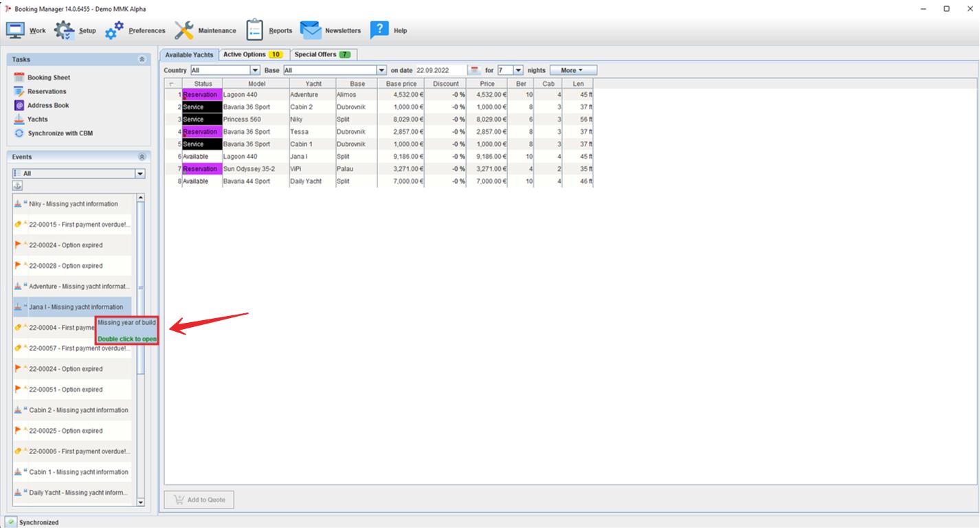Viewport: 980px width, 529px height.
Task: Click boat icon beside Niky event
Action: [18, 204]
